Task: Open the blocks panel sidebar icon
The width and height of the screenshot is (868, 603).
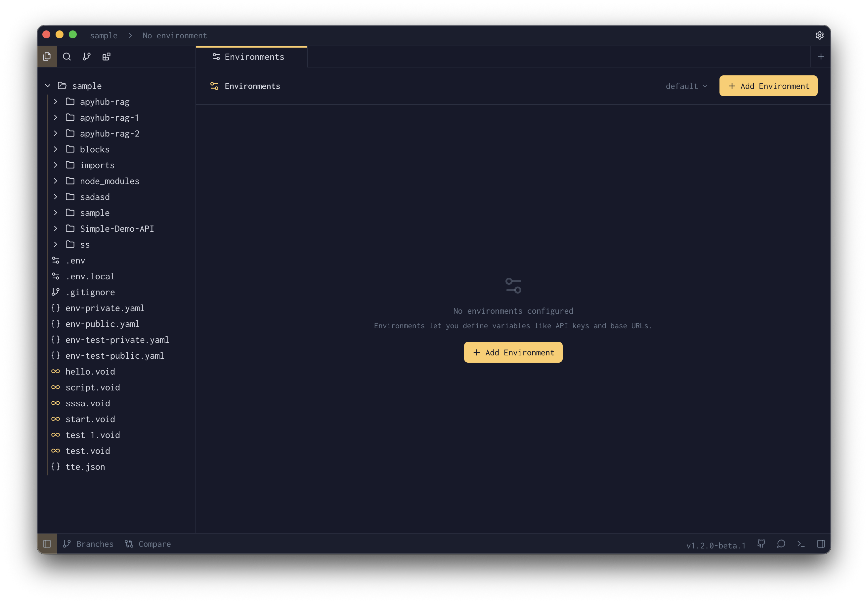Action: pos(106,57)
